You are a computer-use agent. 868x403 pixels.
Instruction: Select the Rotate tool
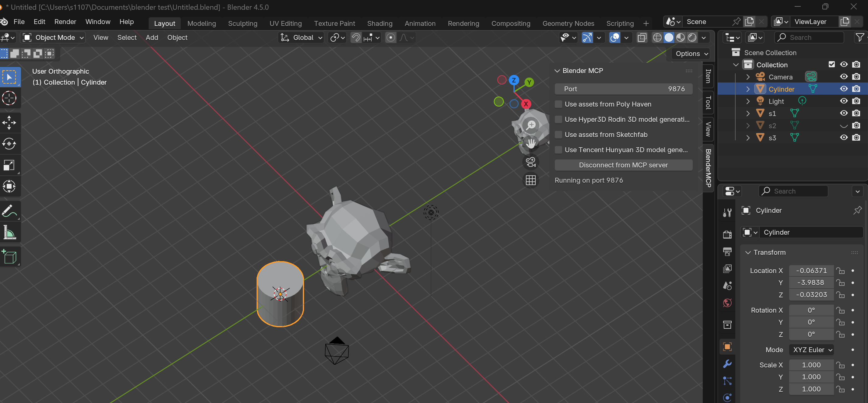9,144
